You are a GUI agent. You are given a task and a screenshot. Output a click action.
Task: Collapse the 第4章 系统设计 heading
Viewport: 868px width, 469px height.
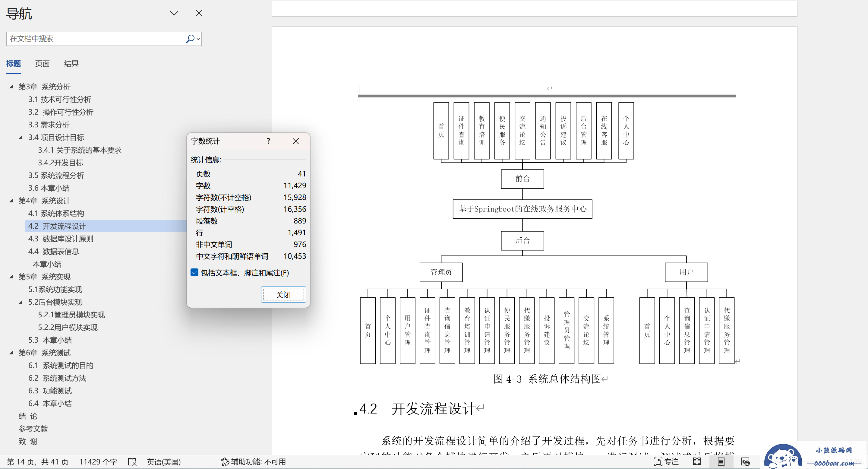point(11,201)
